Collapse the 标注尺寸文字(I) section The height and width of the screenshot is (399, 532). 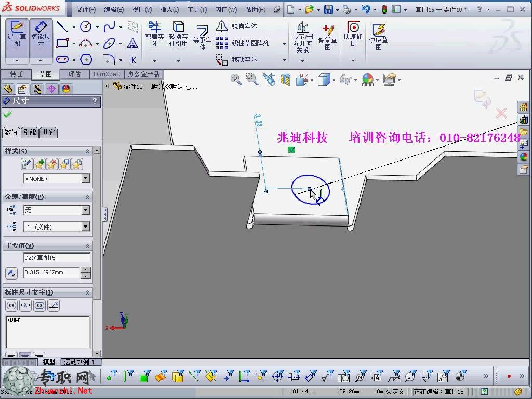87,292
